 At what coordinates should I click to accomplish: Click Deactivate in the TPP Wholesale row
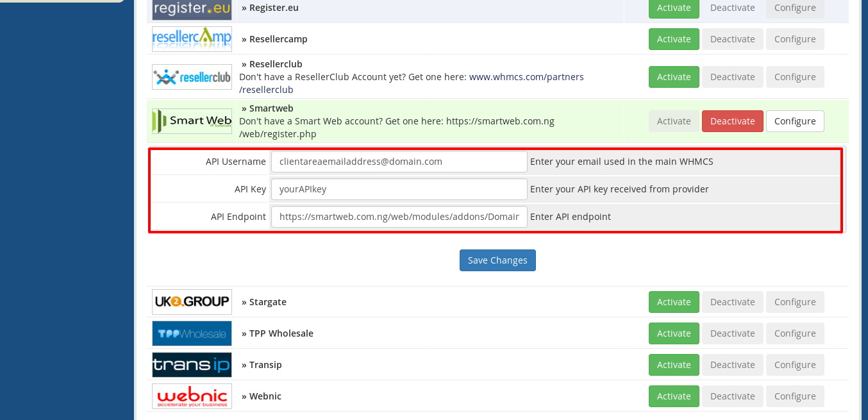click(x=733, y=333)
